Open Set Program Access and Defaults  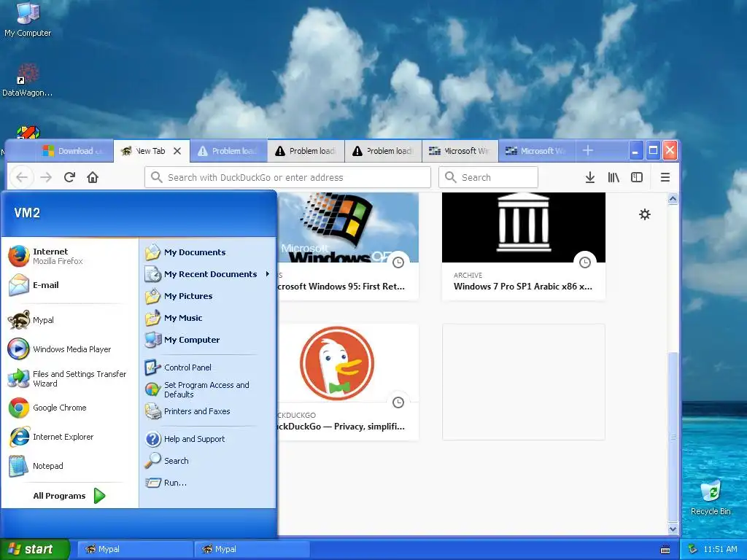208,389
